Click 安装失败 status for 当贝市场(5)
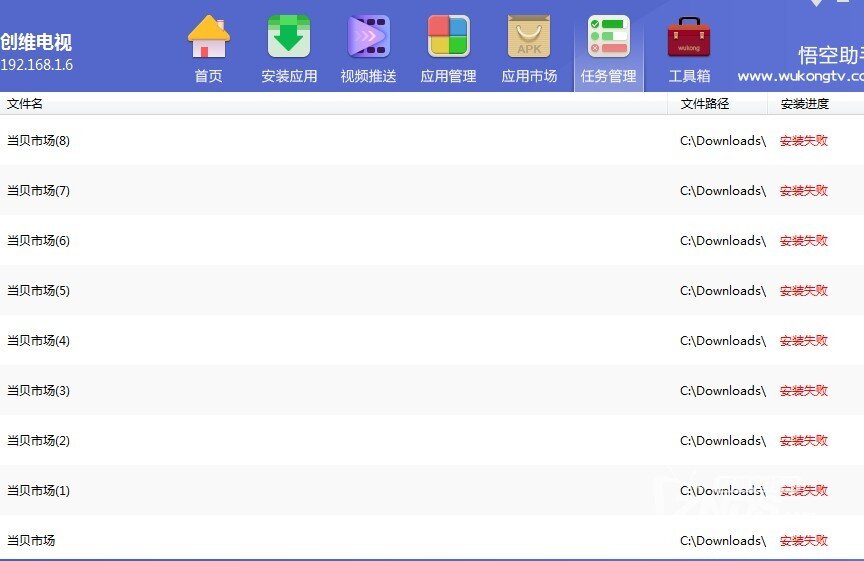864x561 pixels. [x=804, y=291]
